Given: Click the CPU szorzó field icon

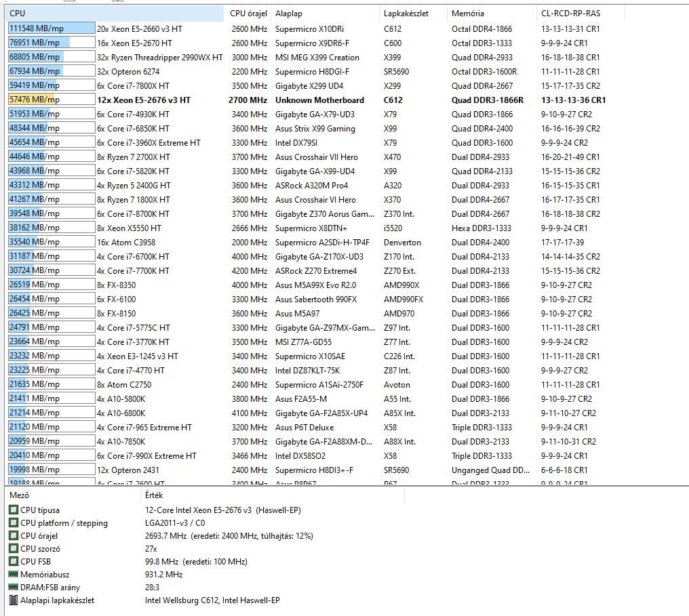Looking at the screenshot, I should pyautogui.click(x=14, y=548).
